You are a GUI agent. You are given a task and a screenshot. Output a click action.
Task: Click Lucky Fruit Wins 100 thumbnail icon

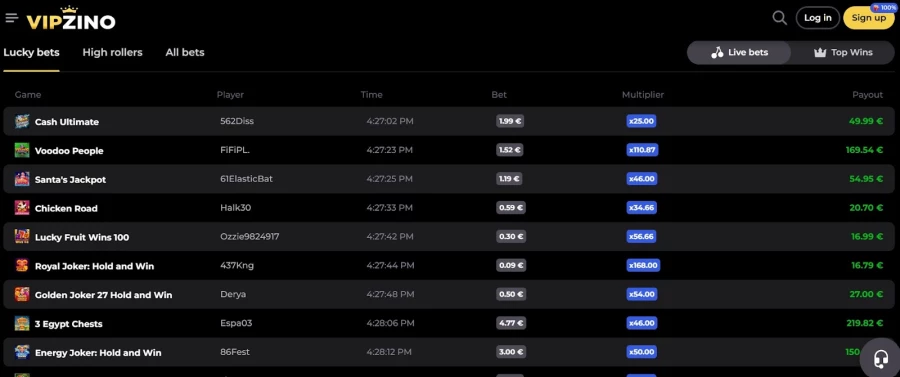pos(22,236)
